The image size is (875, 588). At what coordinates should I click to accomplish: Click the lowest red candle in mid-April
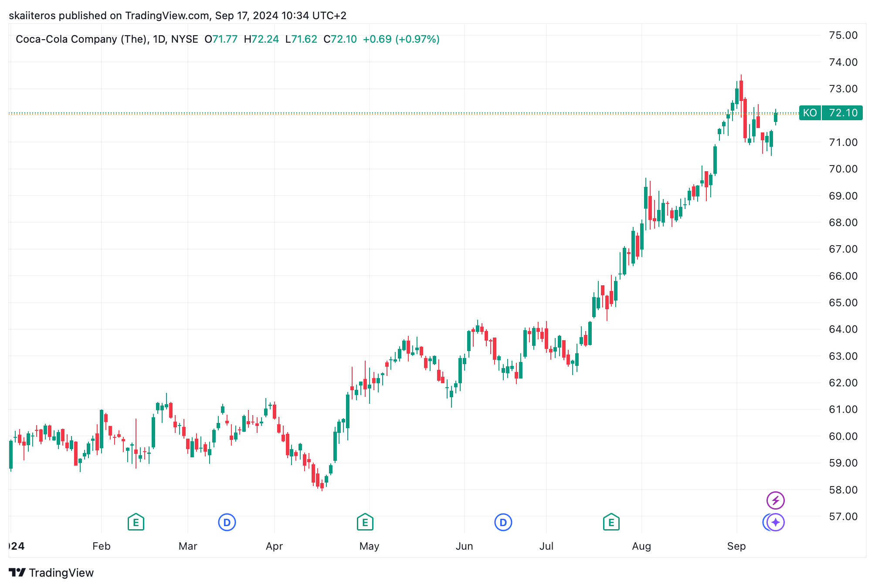[322, 486]
